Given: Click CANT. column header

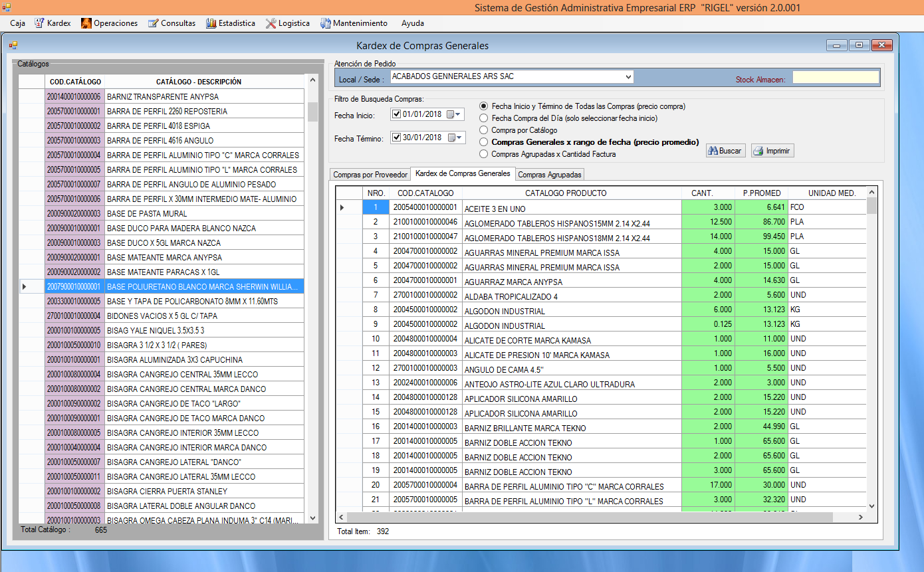Looking at the screenshot, I should click(x=708, y=193).
